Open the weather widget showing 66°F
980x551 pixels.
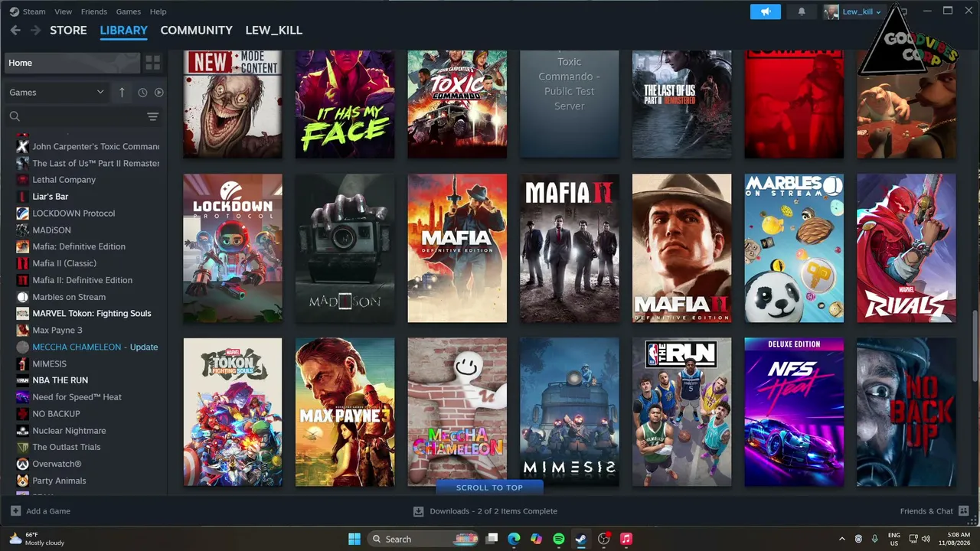pyautogui.click(x=37, y=539)
